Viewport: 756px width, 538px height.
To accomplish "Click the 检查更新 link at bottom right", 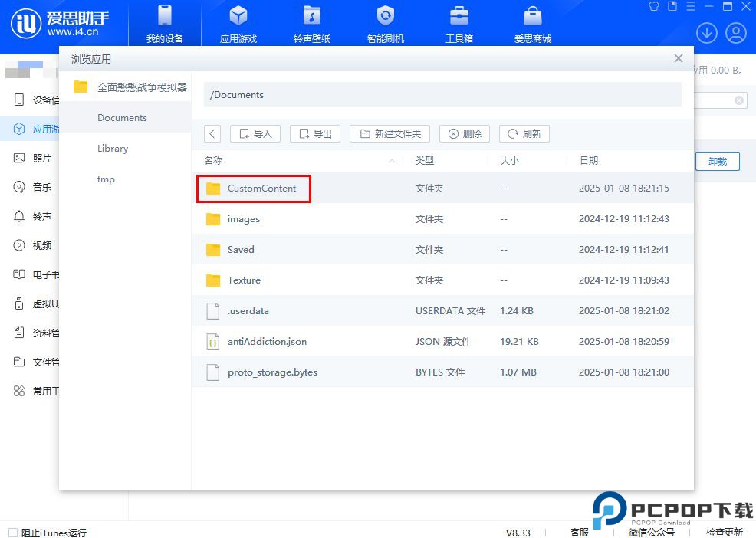I will coord(724,532).
